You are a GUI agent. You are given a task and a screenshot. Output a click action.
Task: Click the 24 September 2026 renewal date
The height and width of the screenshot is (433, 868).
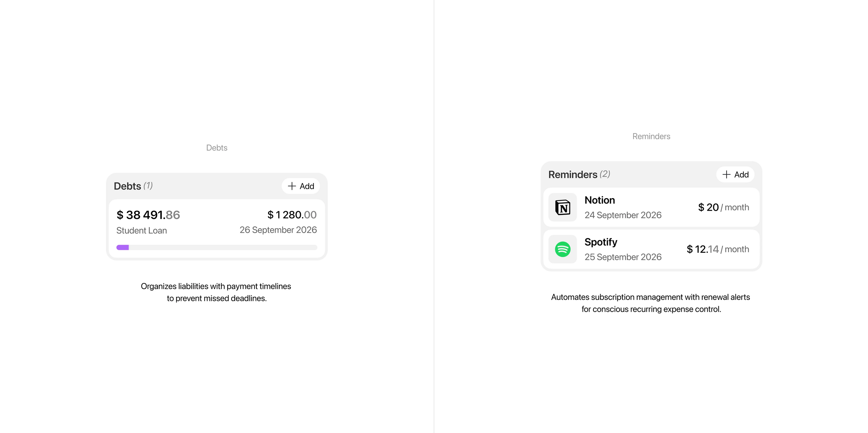point(623,215)
